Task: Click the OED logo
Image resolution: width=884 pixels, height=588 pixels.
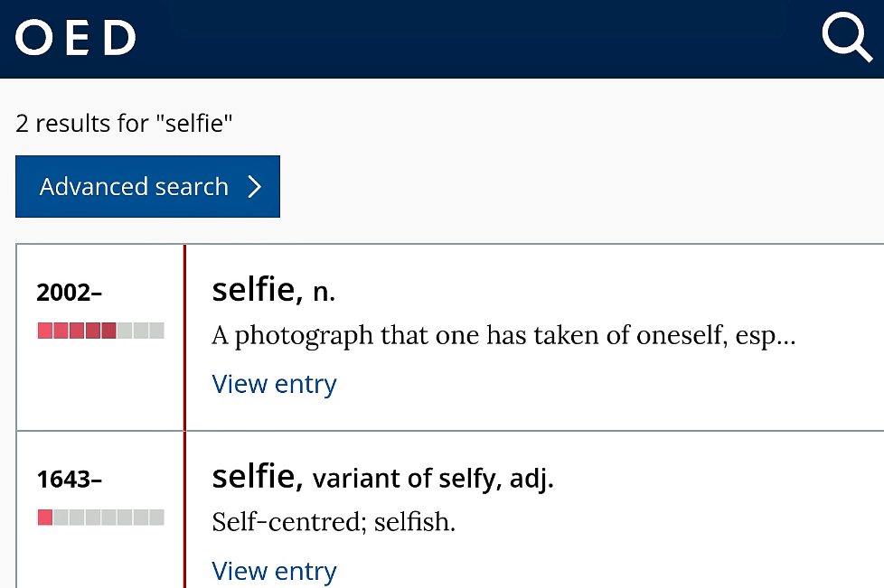Action: click(x=76, y=38)
